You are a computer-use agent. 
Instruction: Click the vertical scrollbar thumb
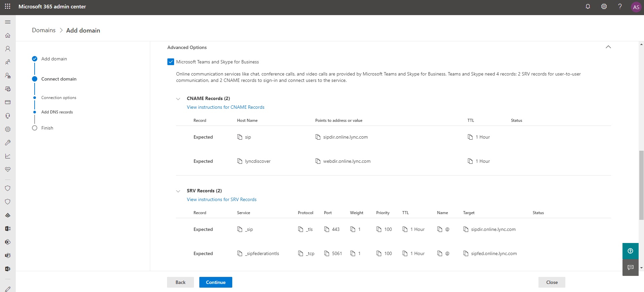pos(641,185)
